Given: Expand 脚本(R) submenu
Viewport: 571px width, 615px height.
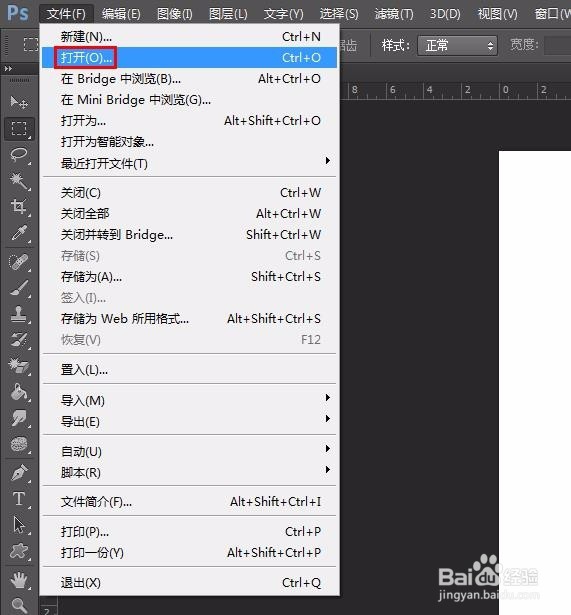Looking at the screenshot, I should (190, 473).
